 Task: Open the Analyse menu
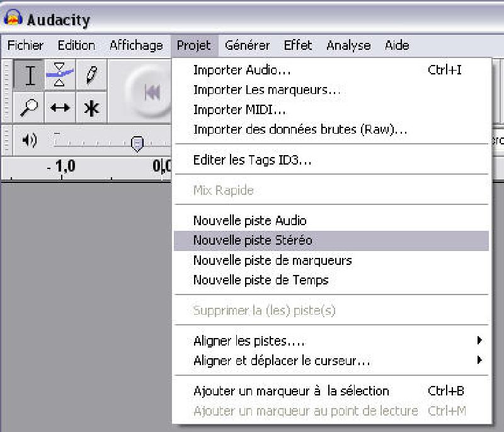click(348, 45)
